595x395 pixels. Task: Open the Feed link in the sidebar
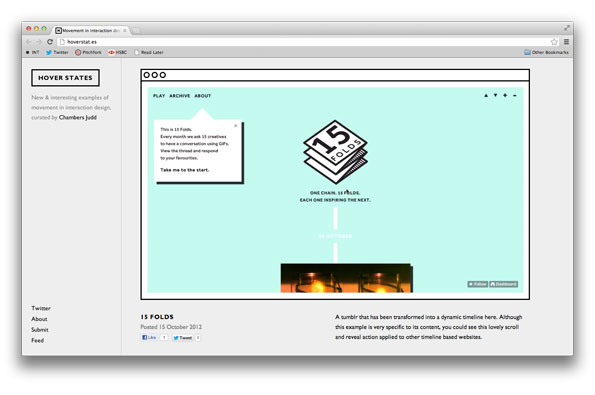pyautogui.click(x=38, y=340)
